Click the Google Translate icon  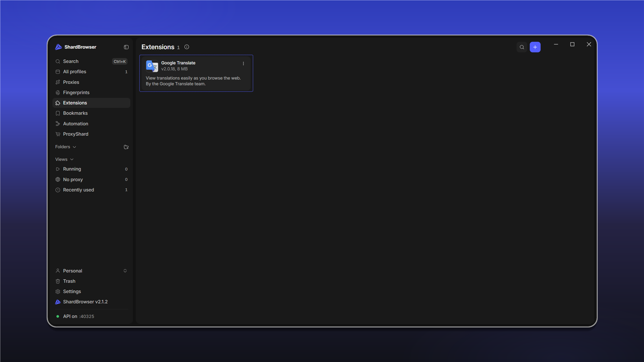click(x=152, y=66)
